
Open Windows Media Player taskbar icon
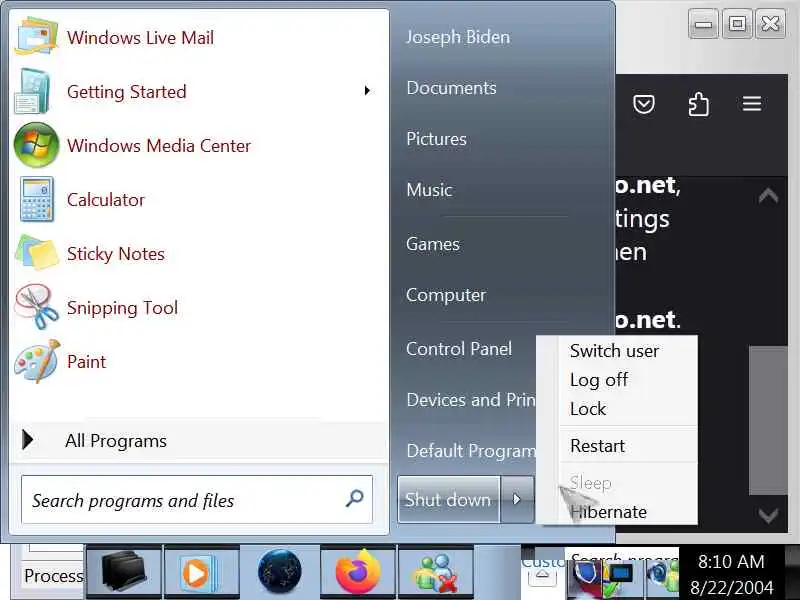tap(202, 572)
